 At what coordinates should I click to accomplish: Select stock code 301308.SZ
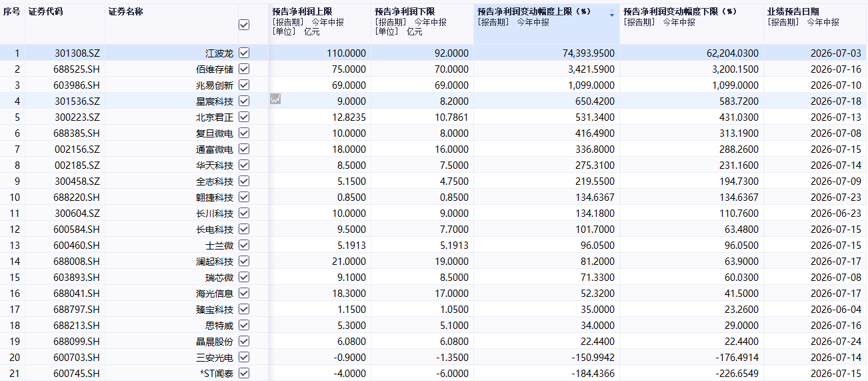point(77,53)
